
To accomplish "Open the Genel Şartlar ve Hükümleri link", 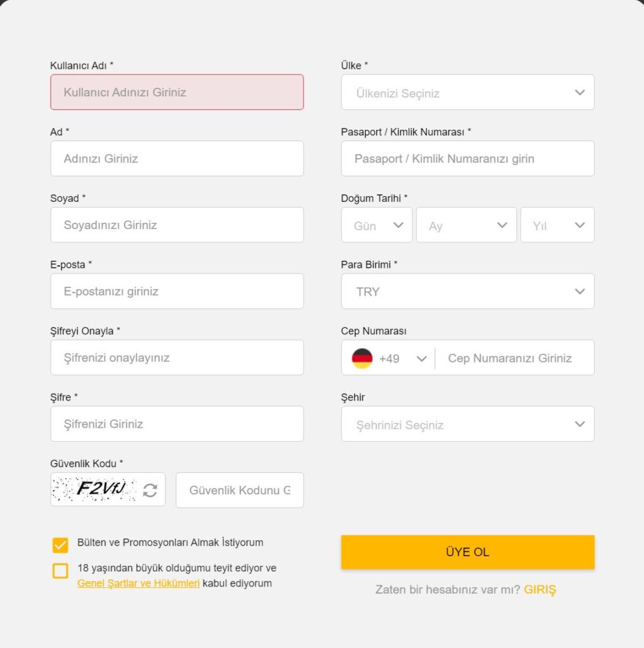I will (x=139, y=583).
